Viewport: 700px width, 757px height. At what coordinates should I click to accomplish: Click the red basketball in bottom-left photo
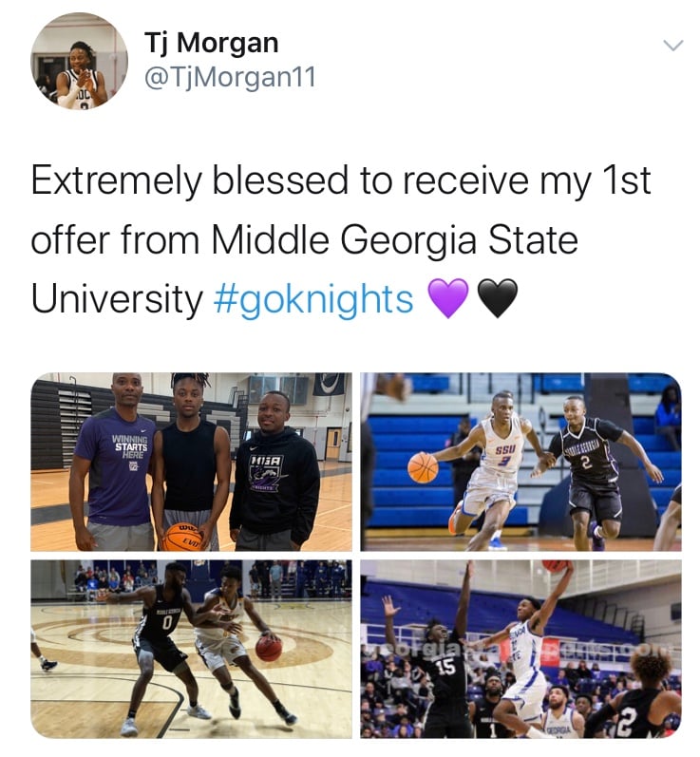tap(269, 649)
